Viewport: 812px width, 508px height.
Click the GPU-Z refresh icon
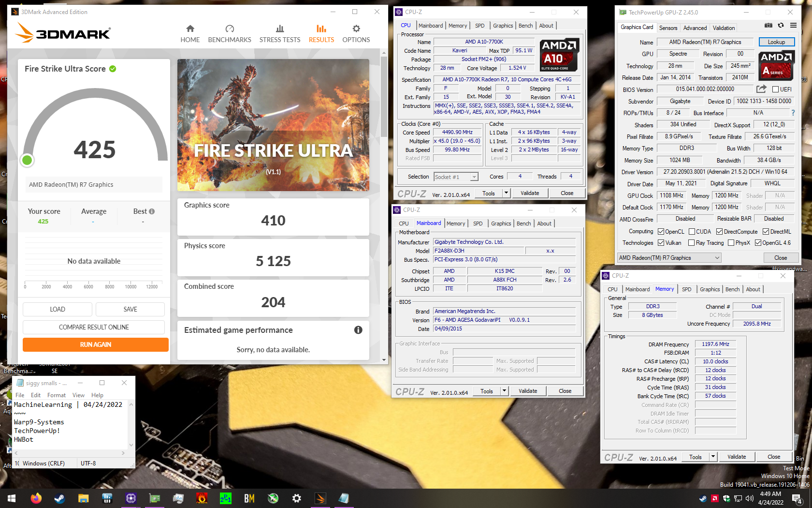(781, 25)
